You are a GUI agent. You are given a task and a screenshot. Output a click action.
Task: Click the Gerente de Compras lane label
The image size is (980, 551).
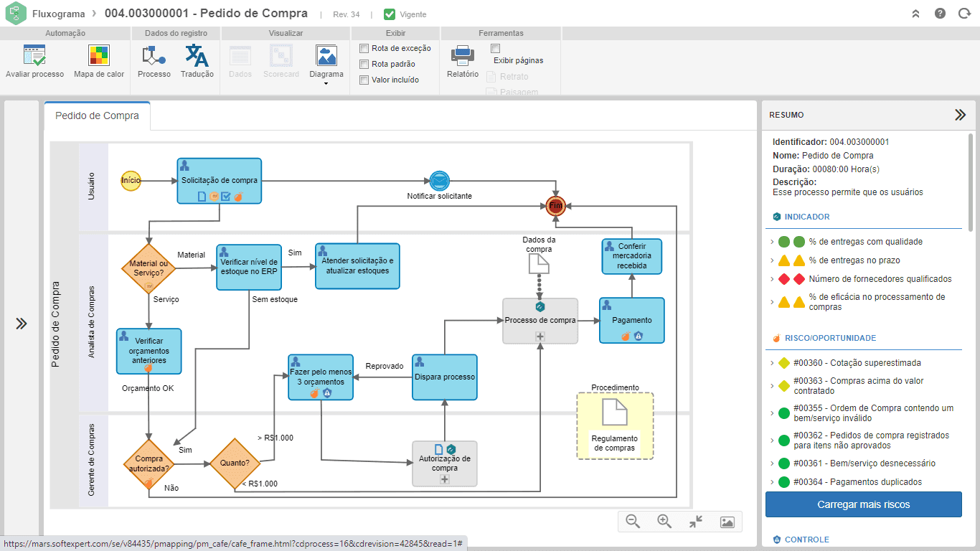(x=93, y=460)
